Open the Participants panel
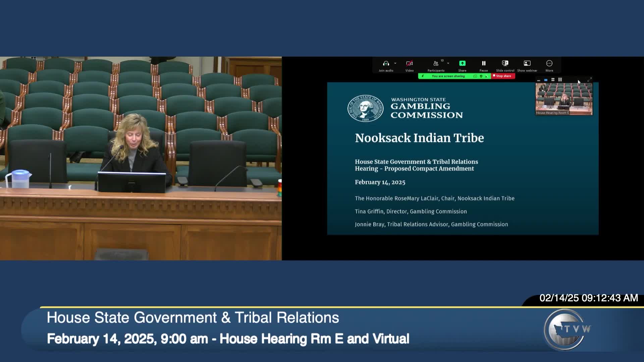Image resolution: width=644 pixels, height=362 pixels. [436, 64]
